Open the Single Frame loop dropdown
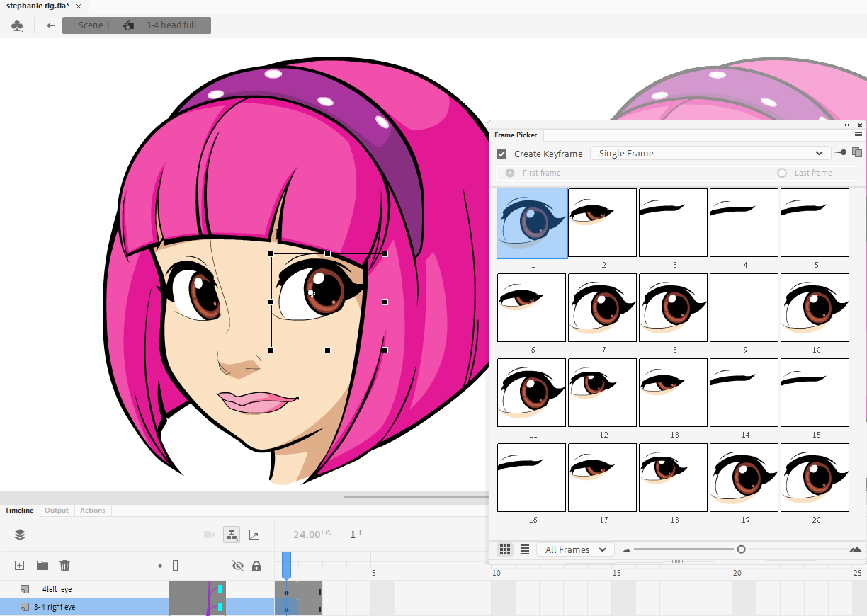 (710, 154)
